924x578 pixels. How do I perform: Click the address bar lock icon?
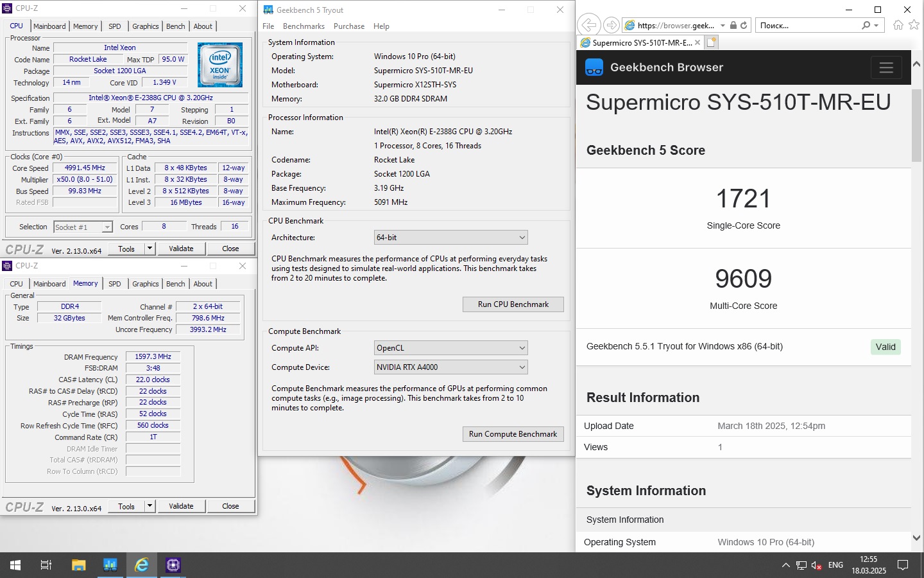coord(733,25)
